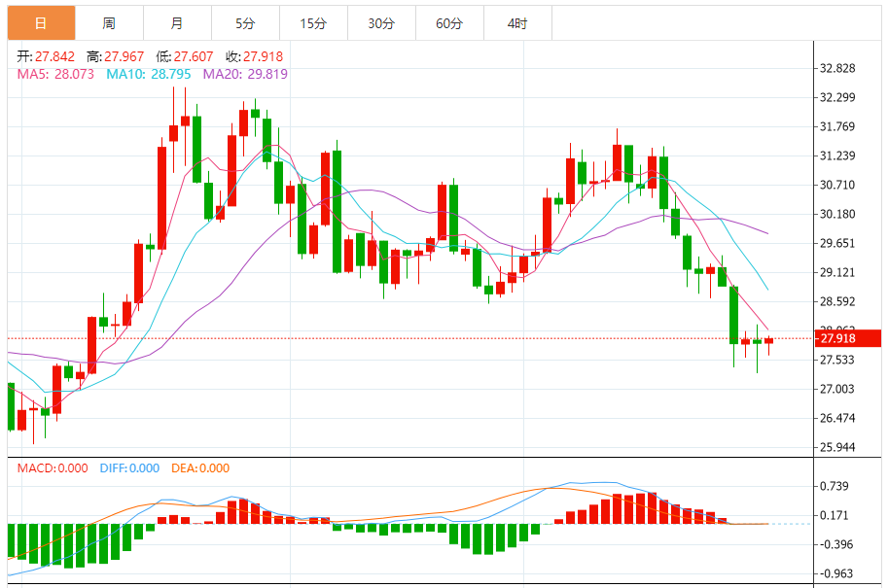The height and width of the screenshot is (588, 888).
Task: Open the 5分 chart tab
Action: click(245, 23)
